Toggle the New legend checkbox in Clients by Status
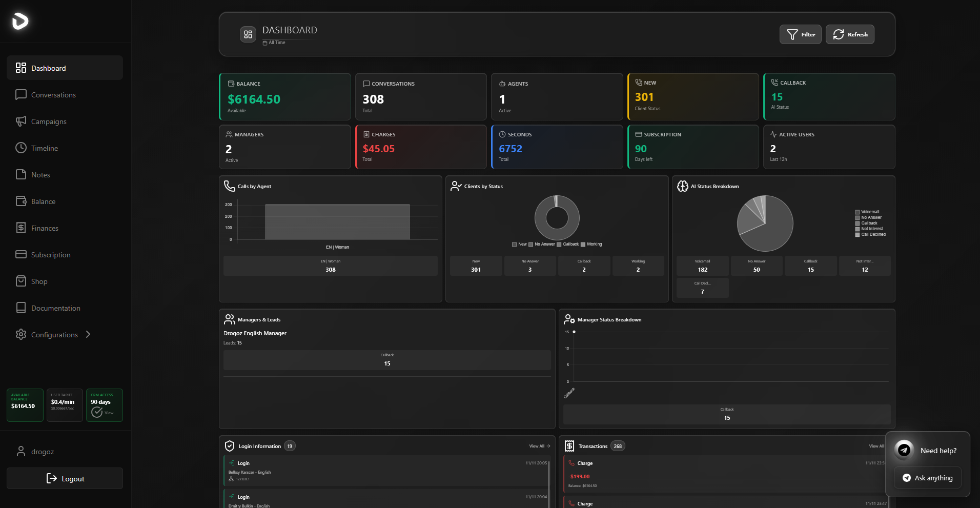This screenshot has width=980, height=508. 514,245
